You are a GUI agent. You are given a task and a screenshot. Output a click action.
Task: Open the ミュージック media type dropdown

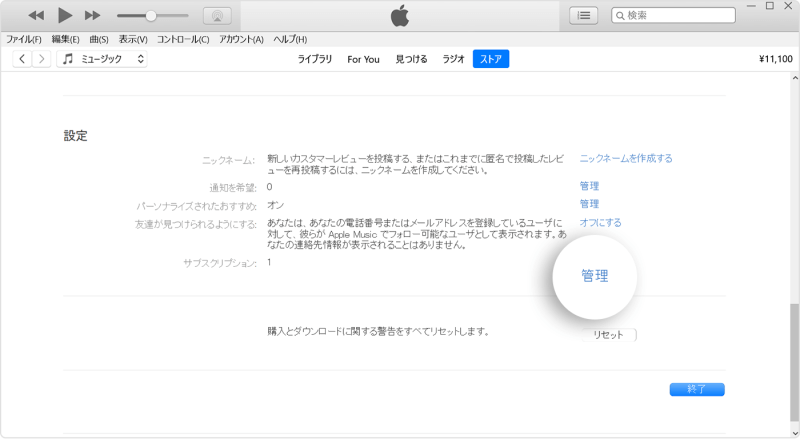102,59
